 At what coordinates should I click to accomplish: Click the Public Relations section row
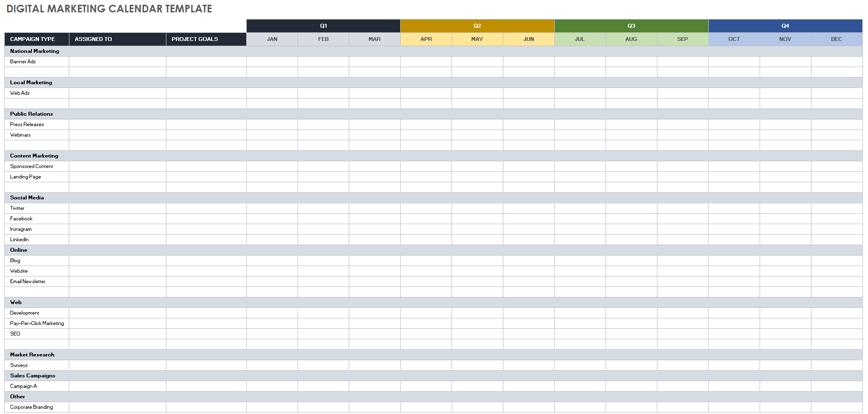434,114
